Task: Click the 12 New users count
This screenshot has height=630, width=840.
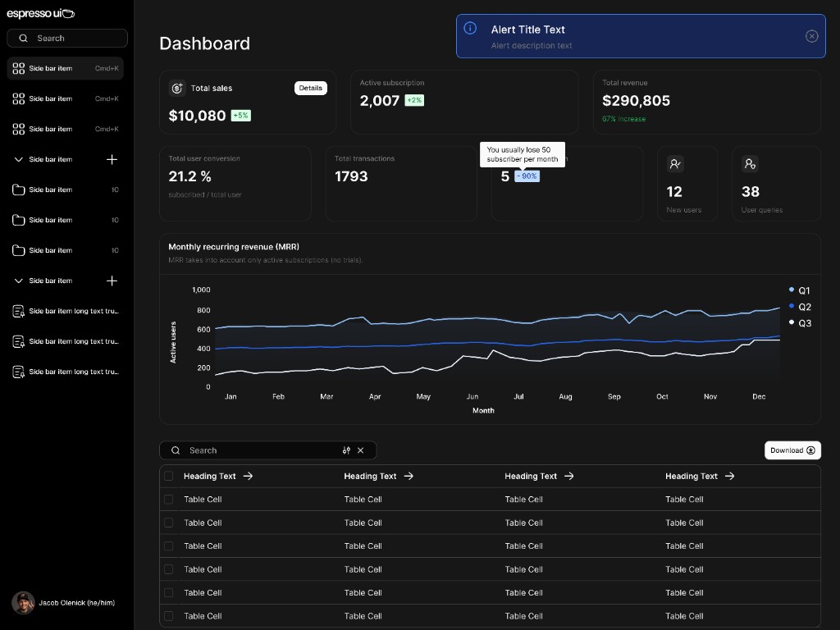Action: 674,192
